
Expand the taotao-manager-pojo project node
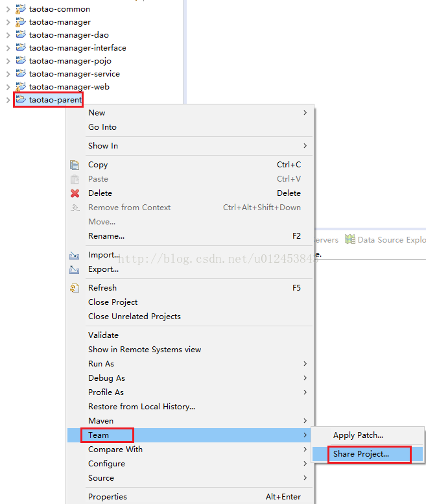[x=8, y=61]
